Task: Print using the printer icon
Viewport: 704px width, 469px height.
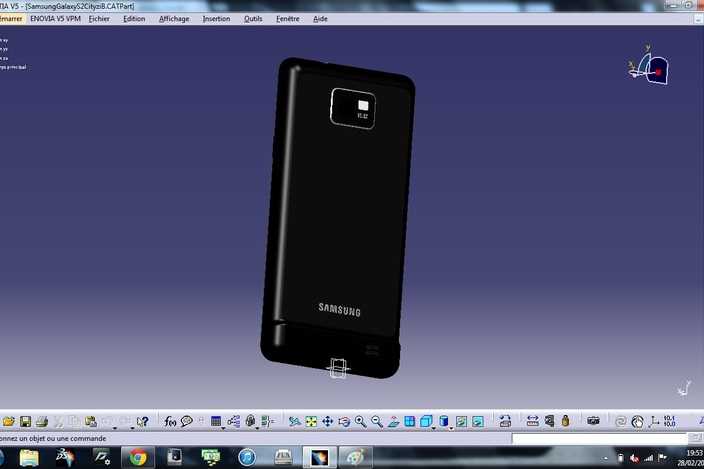Action: click(x=42, y=421)
